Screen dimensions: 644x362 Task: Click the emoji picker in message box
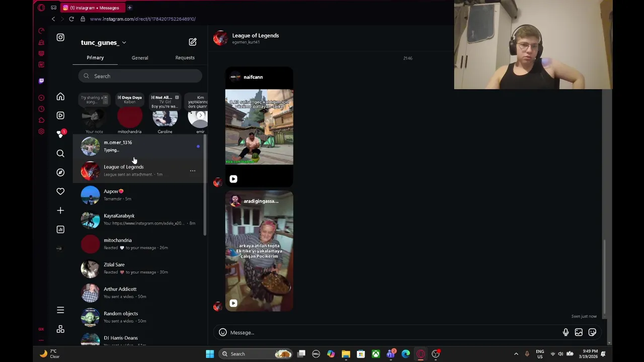click(x=223, y=332)
